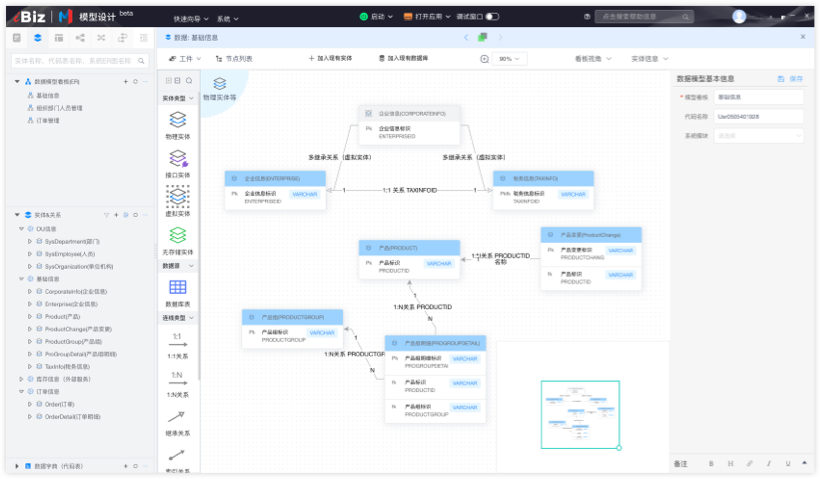Select the 物理实体 entity icon in palette
The image size is (820, 479).
(x=177, y=120)
